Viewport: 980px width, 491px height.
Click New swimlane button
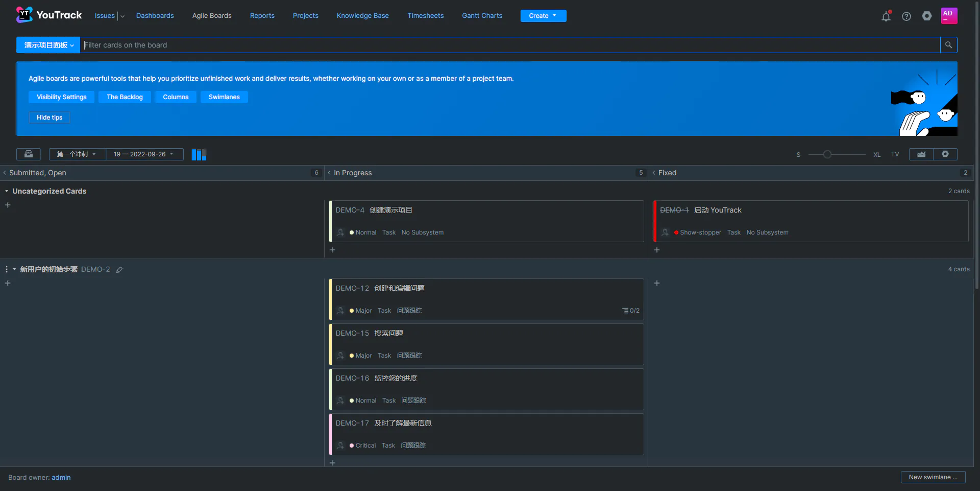coord(933,477)
